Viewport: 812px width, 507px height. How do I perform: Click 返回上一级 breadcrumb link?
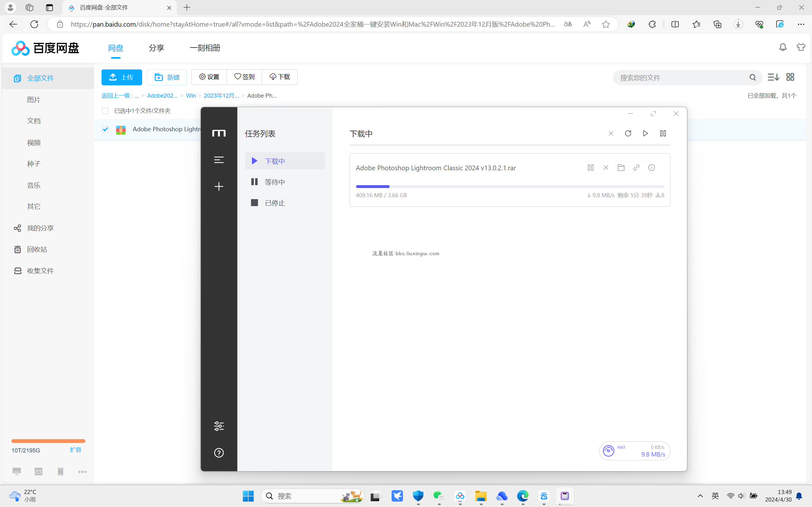(116, 95)
